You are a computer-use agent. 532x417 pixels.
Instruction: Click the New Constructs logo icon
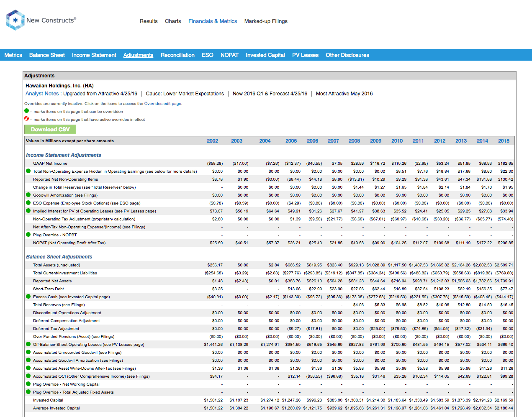point(15,20)
